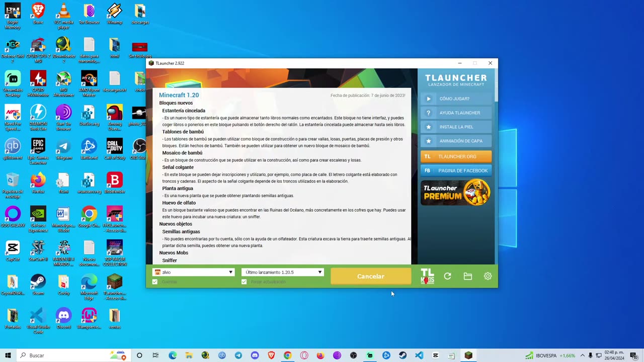Click the taskbar Buscar search box
Screen dimensions: 644x362
point(74,355)
